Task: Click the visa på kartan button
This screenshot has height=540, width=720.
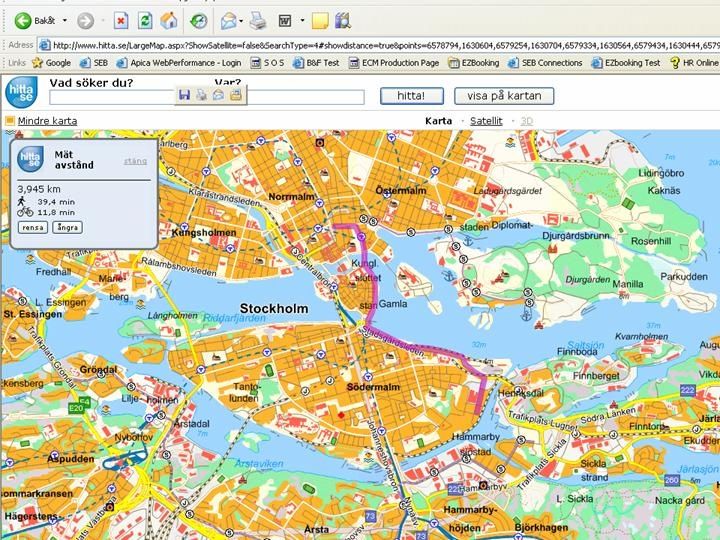Action: [x=504, y=96]
